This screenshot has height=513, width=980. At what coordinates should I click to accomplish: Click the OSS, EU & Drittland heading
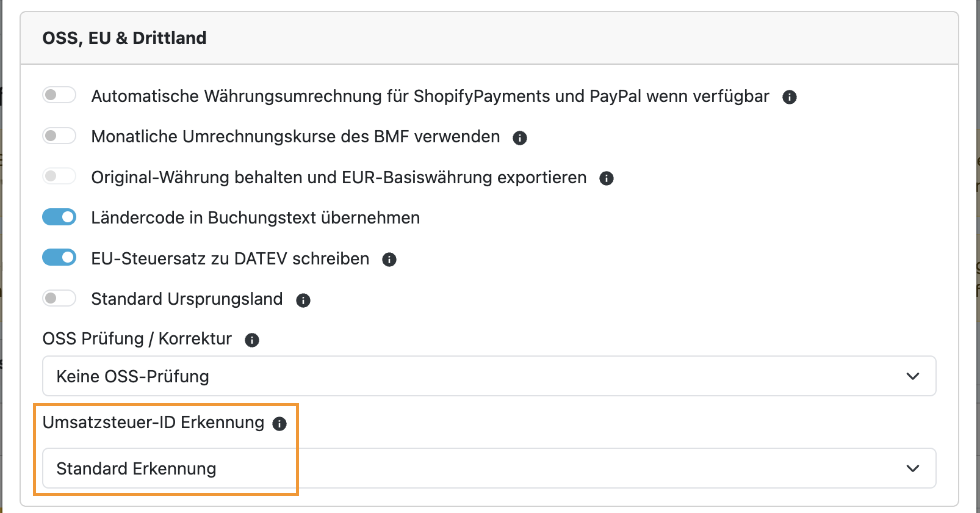click(124, 38)
